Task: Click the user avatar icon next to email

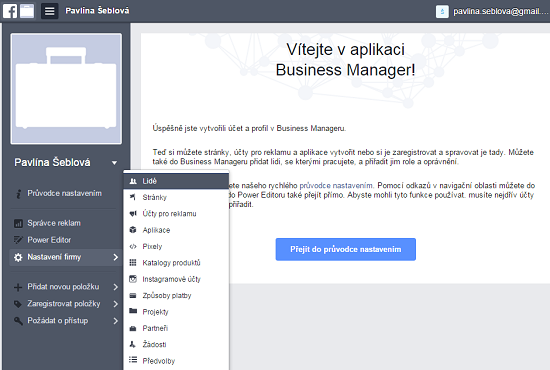Action: coord(442,11)
